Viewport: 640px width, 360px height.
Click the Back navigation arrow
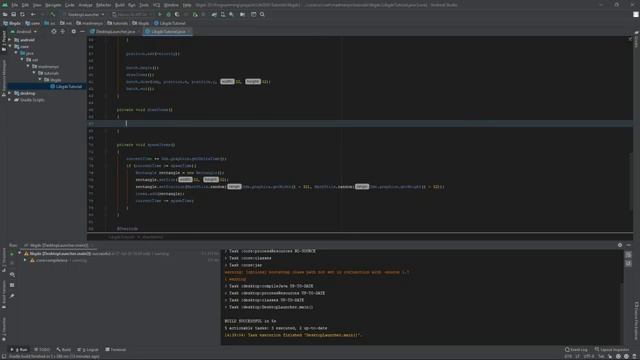(33, 14)
